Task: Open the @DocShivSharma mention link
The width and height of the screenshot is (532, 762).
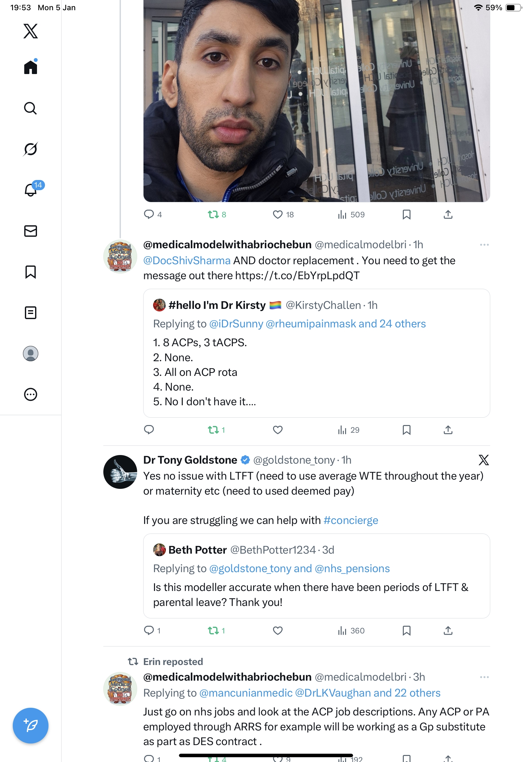Action: [x=187, y=260]
